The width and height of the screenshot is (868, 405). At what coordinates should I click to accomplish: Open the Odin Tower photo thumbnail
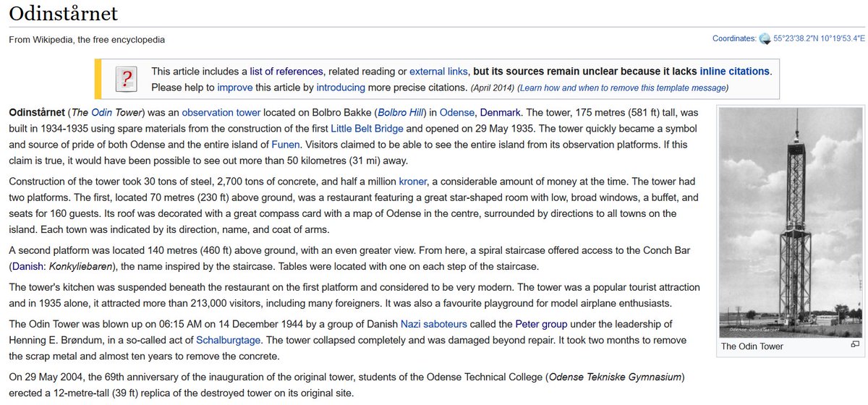click(x=791, y=222)
